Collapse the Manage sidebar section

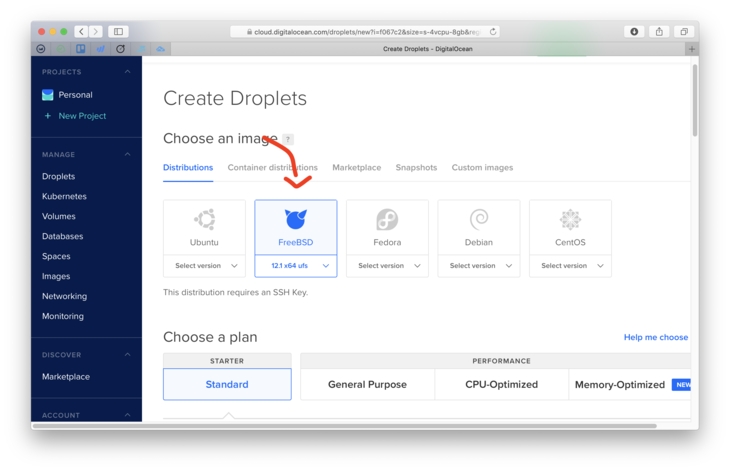tap(127, 155)
